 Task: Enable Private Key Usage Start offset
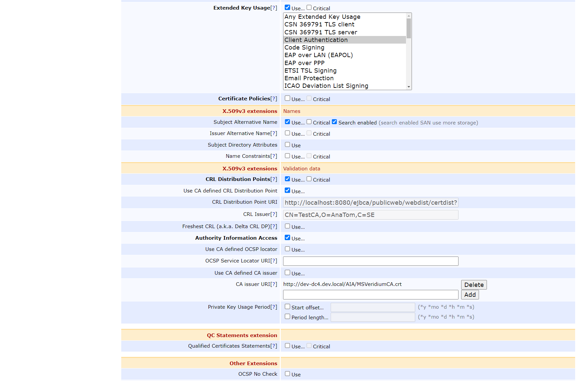tap(287, 307)
